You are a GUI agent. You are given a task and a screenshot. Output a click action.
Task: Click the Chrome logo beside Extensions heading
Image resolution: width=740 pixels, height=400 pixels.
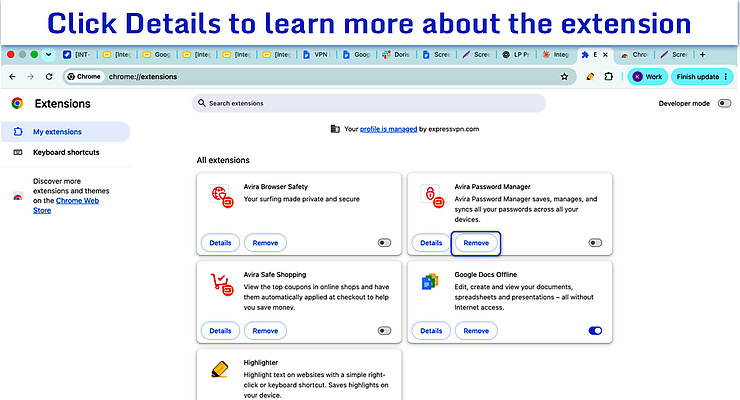[17, 103]
